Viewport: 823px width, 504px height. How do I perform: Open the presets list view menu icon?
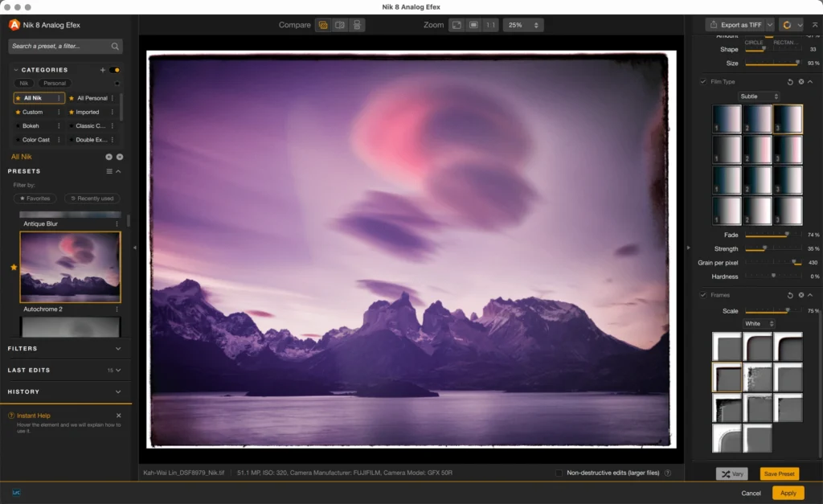[x=109, y=171]
